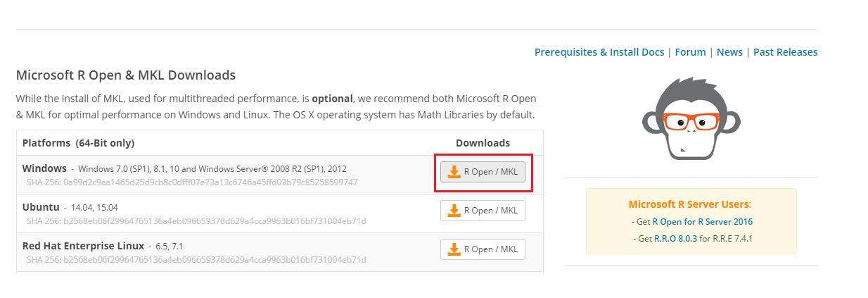Click the download arrow in the Red Hat row
This screenshot has height=298, width=868.
(x=454, y=249)
